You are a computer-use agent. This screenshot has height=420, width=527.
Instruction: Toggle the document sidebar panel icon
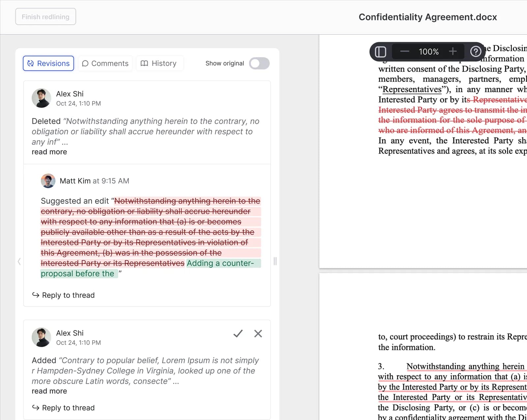tap(380, 52)
